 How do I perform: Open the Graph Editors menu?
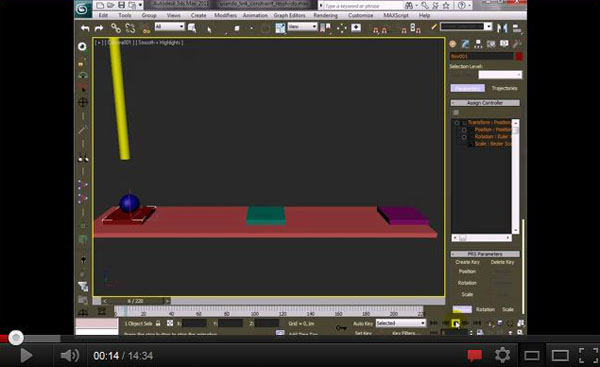pyautogui.click(x=289, y=16)
